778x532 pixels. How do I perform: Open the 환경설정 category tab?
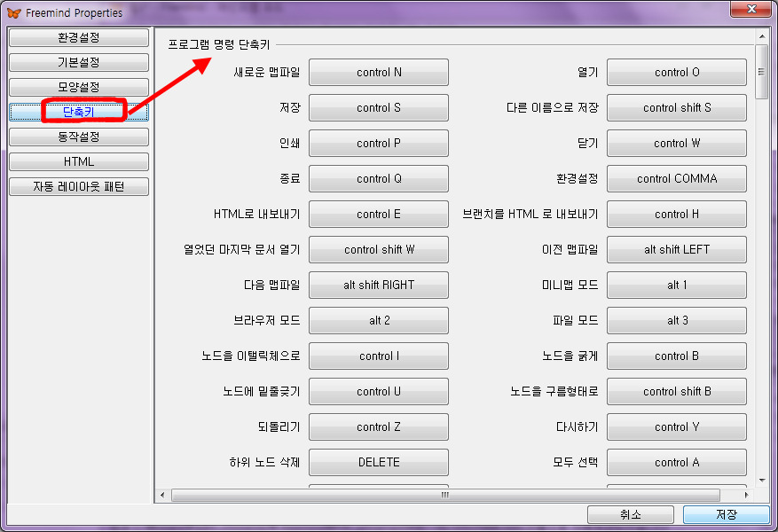click(78, 38)
